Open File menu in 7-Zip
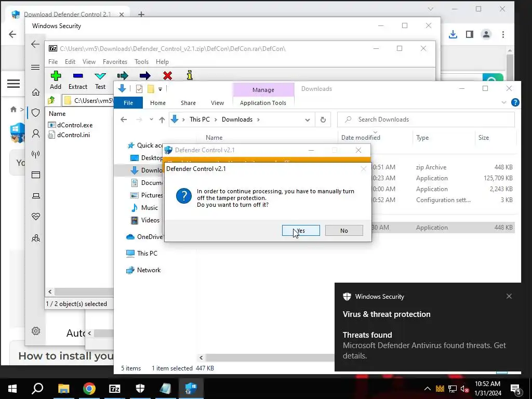This screenshot has width=532, height=399. (x=53, y=62)
